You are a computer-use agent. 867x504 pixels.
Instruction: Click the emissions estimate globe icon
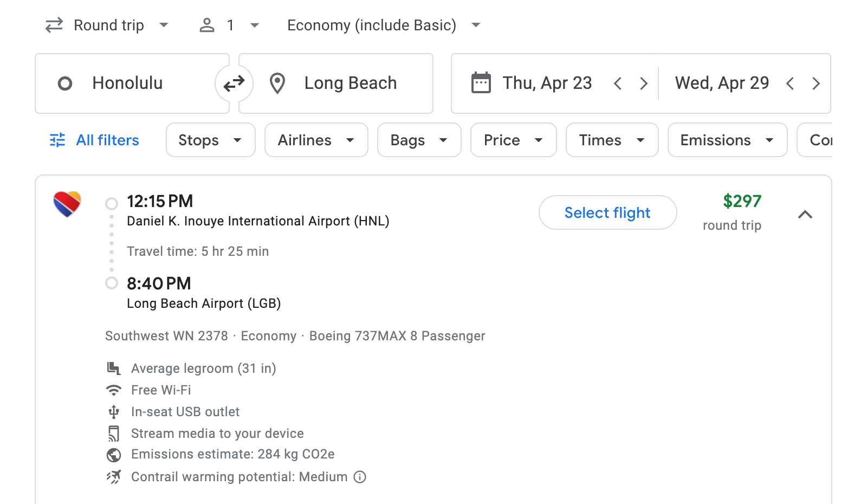point(114,455)
